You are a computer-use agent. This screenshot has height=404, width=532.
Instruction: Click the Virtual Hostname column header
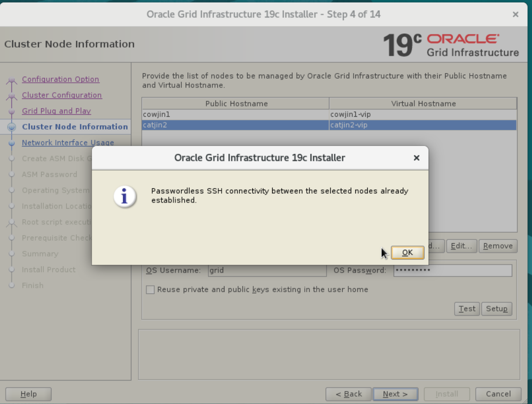tap(423, 103)
